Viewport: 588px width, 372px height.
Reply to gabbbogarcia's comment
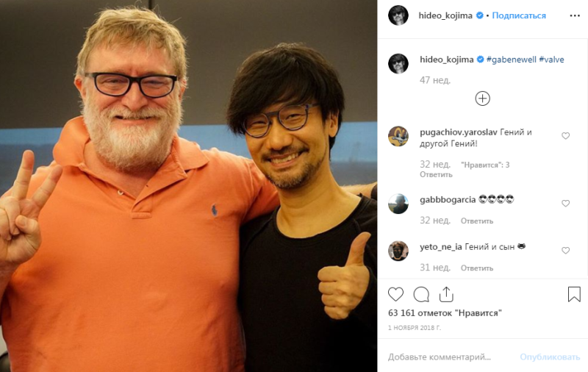point(477,221)
